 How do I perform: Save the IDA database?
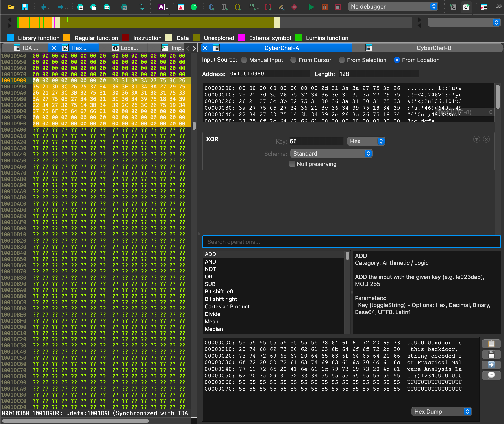point(25,7)
